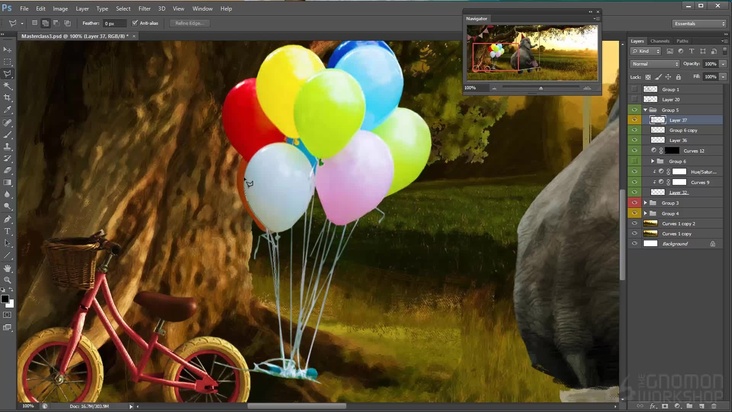Switch to the Channels tab
The height and width of the screenshot is (412, 732).
[660, 41]
